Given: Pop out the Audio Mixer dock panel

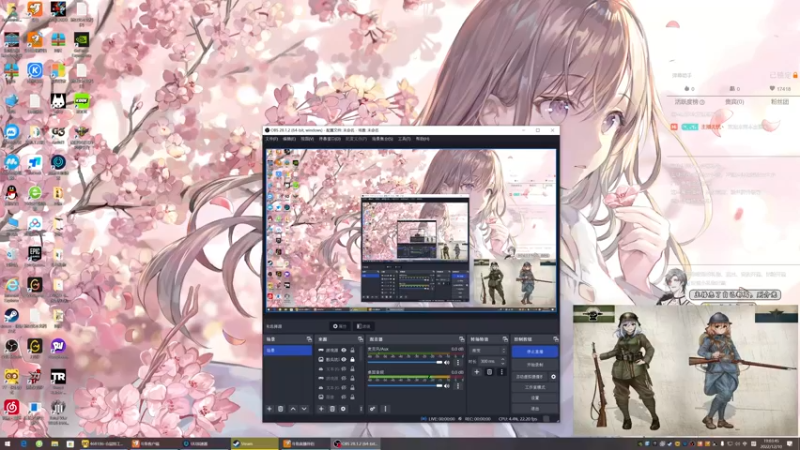Looking at the screenshot, I should tap(461, 339).
